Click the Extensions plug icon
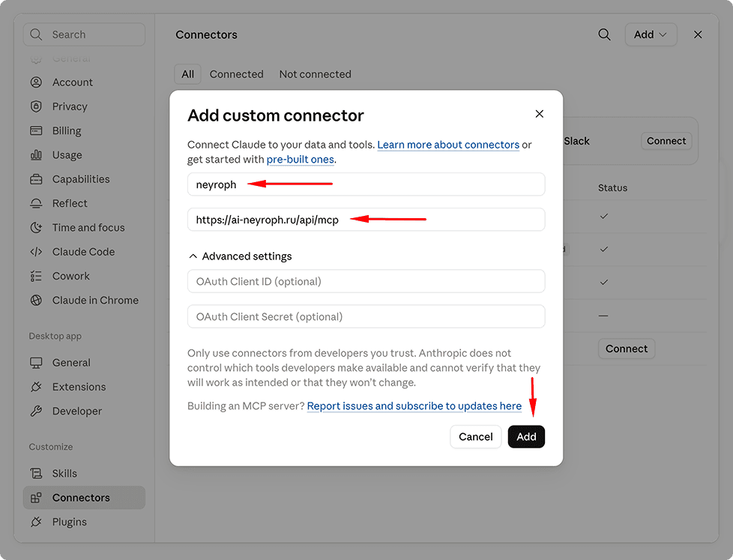This screenshot has height=560, width=733. (x=36, y=387)
